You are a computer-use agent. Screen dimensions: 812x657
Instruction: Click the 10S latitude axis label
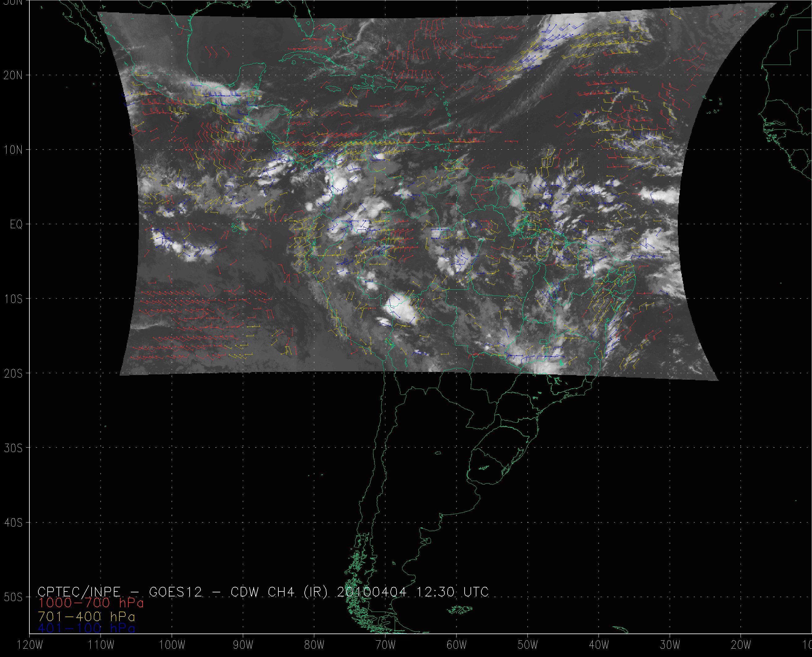point(13,299)
